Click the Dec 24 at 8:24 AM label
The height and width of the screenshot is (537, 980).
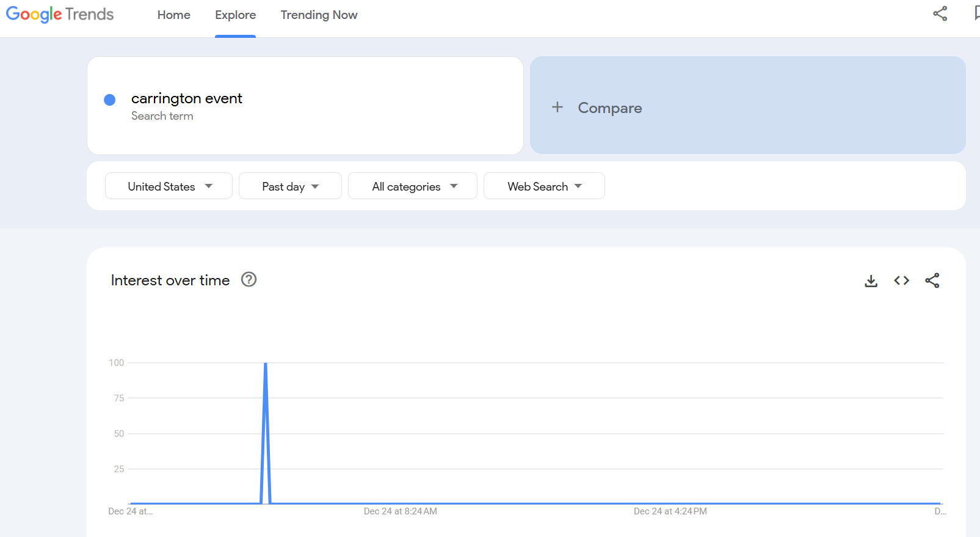tap(401, 511)
